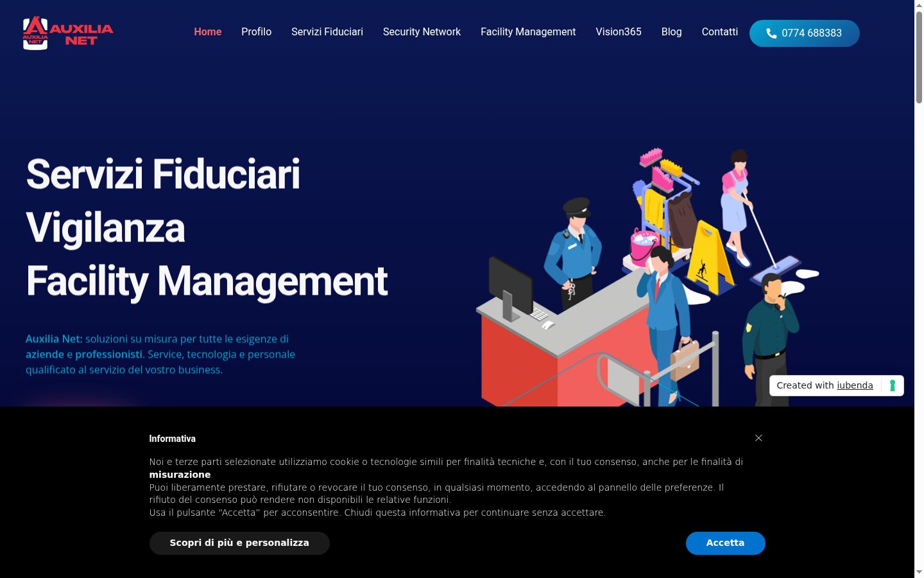The width and height of the screenshot is (924, 578).
Task: Open the Security Network menu
Action: click(x=422, y=32)
